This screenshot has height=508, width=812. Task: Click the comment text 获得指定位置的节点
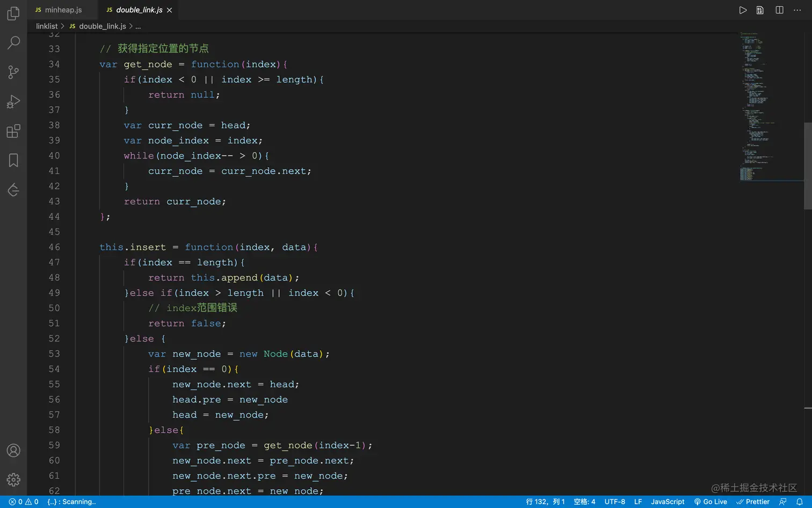[163, 48]
